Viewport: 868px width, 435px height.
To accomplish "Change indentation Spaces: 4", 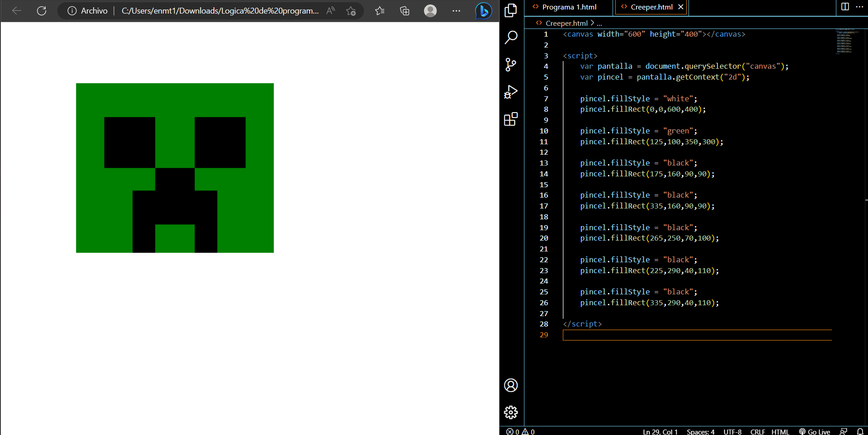I will tap(700, 431).
